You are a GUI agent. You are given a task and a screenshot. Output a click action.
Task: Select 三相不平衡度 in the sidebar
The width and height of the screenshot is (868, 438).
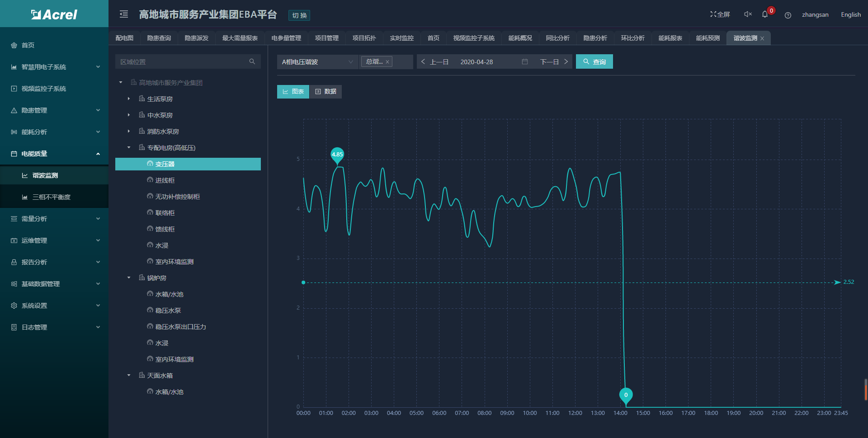click(52, 197)
